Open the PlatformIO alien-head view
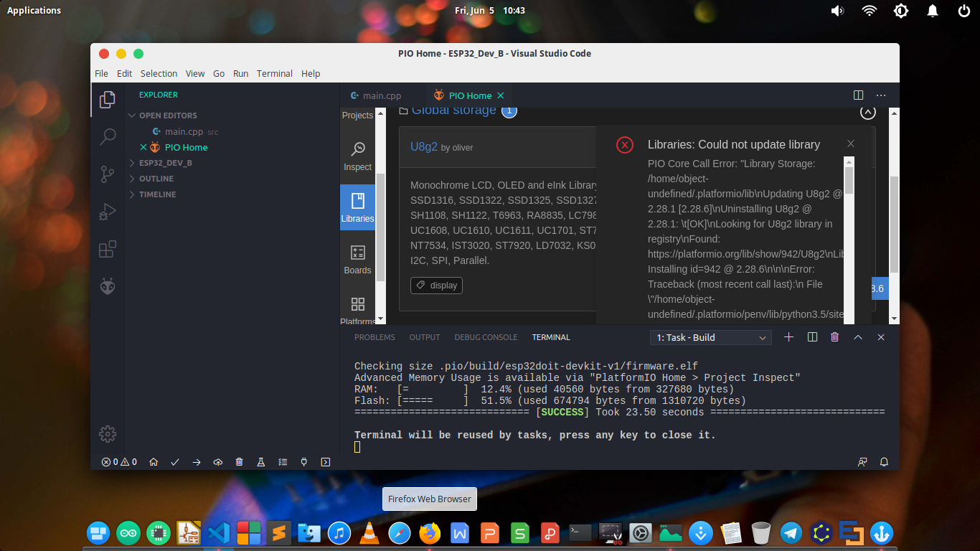 (x=108, y=286)
